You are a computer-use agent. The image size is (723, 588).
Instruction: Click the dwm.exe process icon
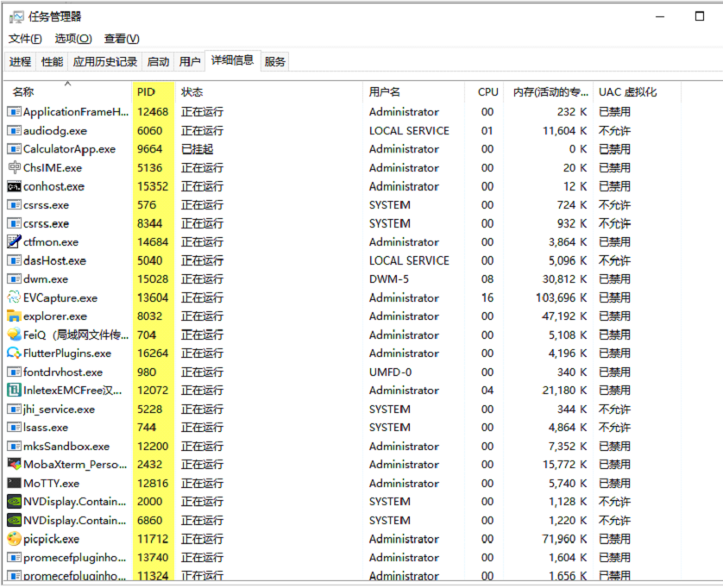[15, 279]
